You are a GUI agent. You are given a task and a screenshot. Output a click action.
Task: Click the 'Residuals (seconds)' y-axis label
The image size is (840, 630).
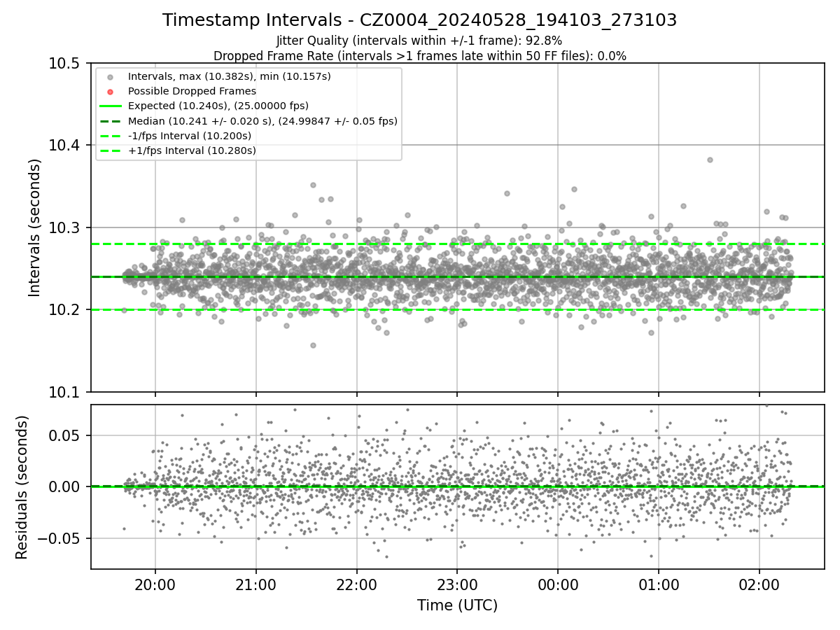pyautogui.click(x=22, y=486)
